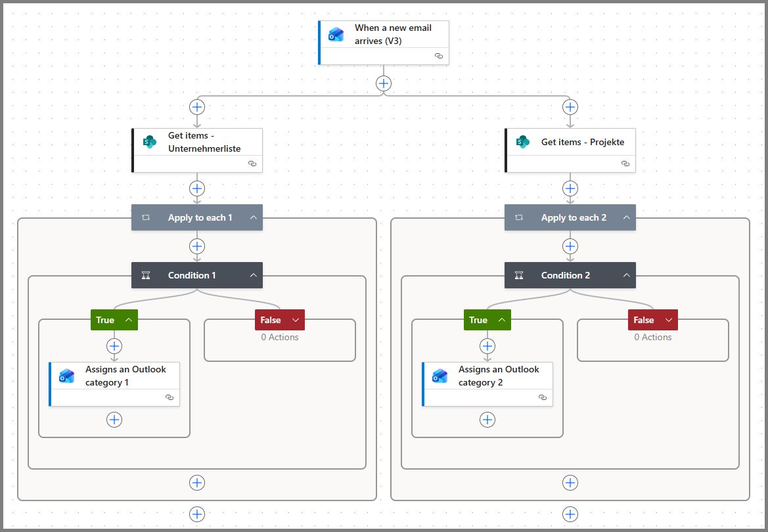This screenshot has height=532, width=768.
Task: Add step below the Apply to each 1 container
Action: click(197, 514)
